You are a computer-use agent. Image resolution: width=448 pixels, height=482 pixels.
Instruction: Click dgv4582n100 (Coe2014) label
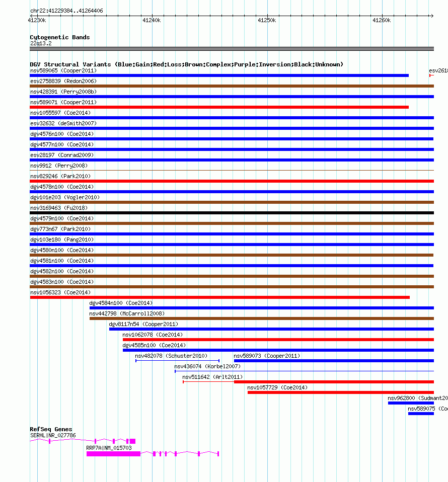pyautogui.click(x=62, y=271)
